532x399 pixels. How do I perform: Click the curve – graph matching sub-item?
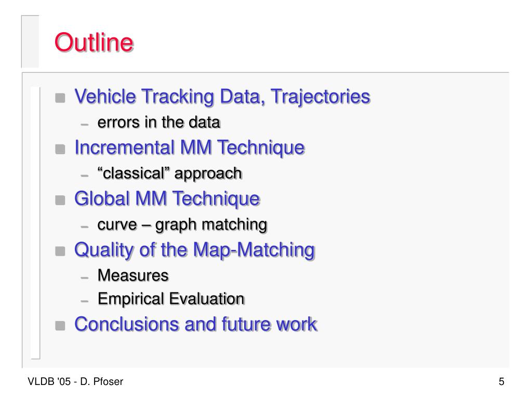coord(182,225)
